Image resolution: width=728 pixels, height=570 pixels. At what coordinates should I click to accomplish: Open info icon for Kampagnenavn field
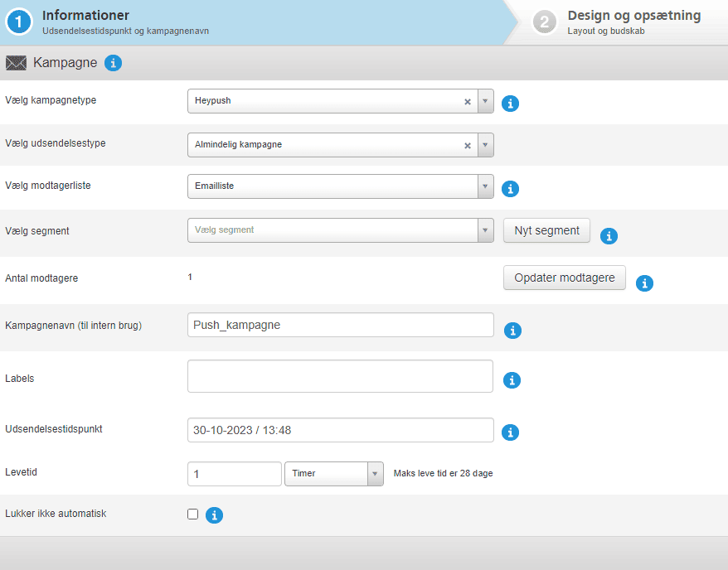(x=512, y=331)
